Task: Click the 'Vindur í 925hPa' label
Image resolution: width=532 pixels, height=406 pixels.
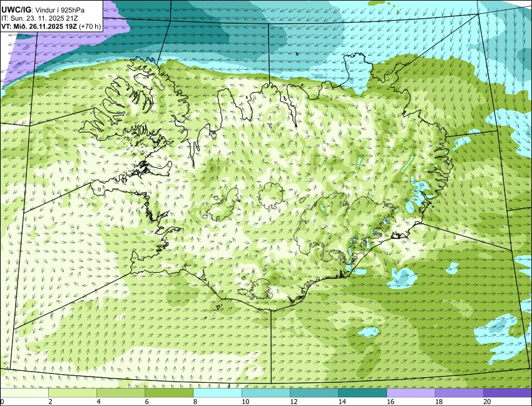Action: click(59, 10)
